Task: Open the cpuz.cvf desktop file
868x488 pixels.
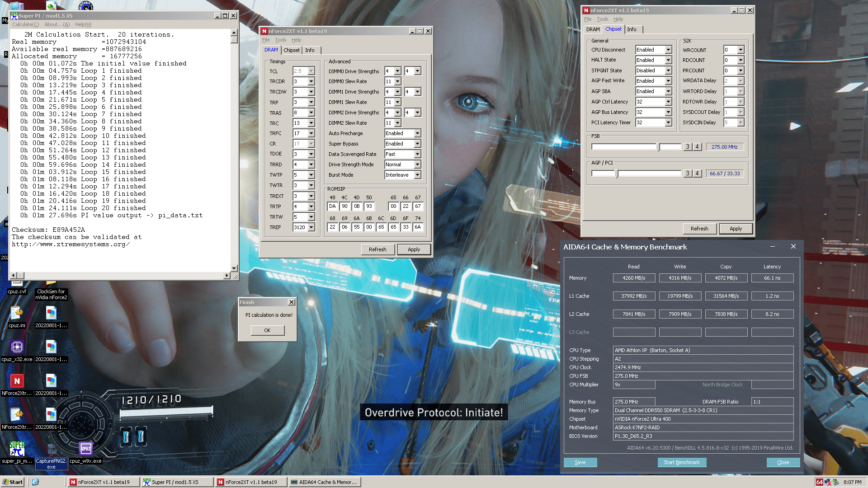Action: click(x=17, y=287)
